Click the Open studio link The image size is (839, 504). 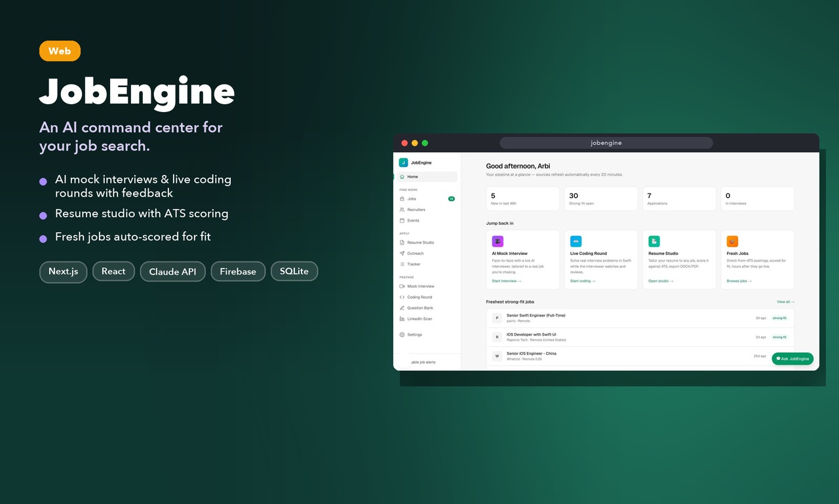[x=661, y=281]
